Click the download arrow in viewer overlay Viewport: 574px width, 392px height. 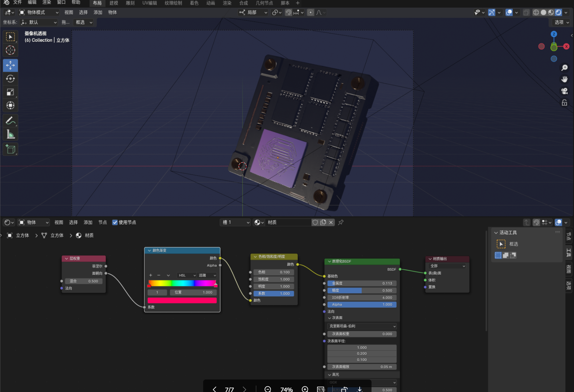coord(360,389)
